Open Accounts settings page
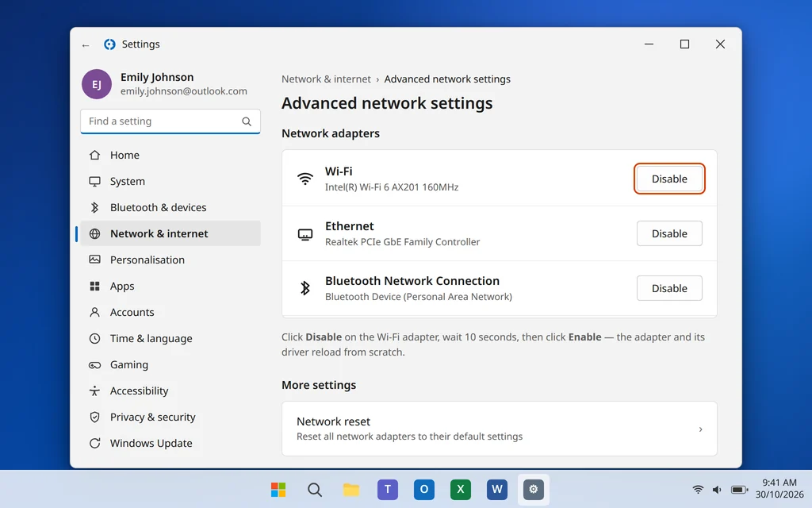The image size is (812, 508). click(169, 312)
